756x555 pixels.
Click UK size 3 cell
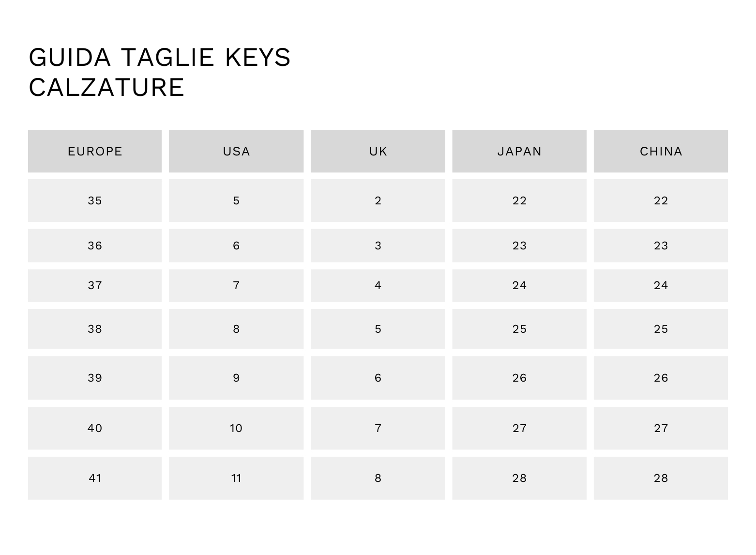tap(378, 246)
